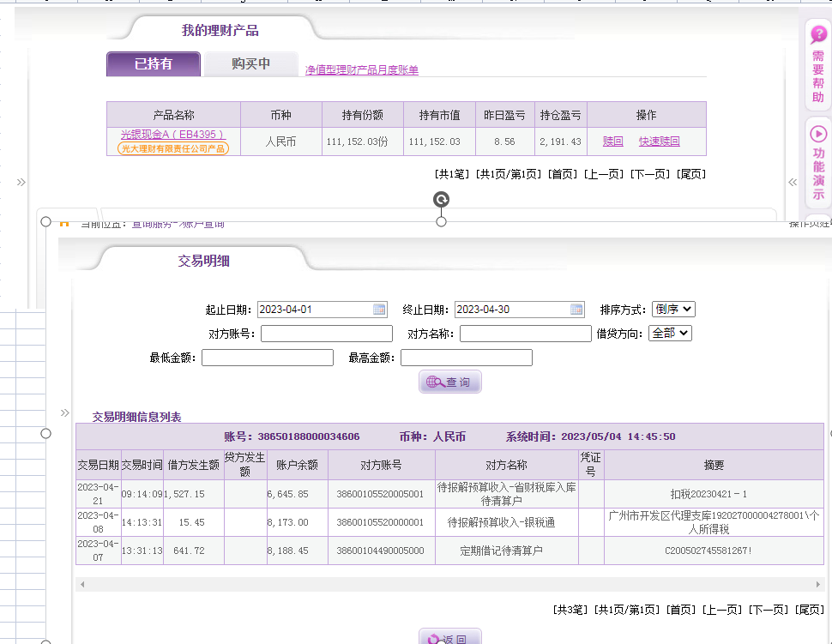The height and width of the screenshot is (644, 832).
Task: Click the rotate handle above transaction image
Action: (441, 200)
